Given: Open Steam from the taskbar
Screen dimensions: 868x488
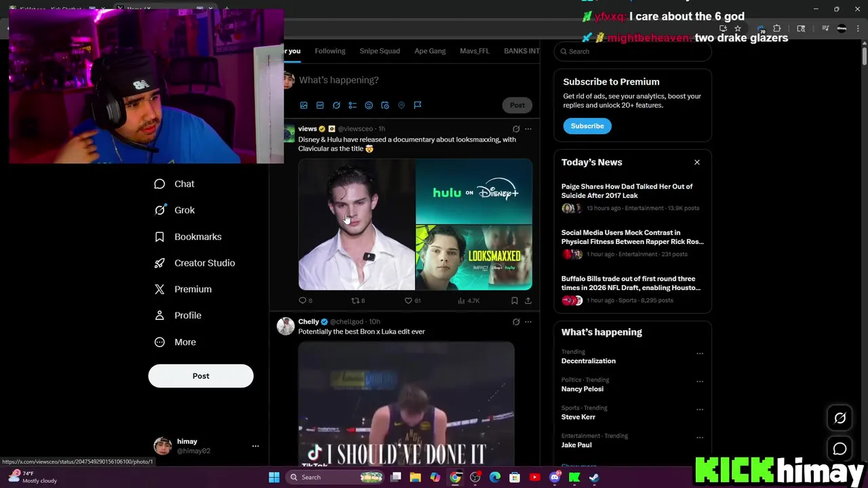Looking at the screenshot, I should coord(594,477).
